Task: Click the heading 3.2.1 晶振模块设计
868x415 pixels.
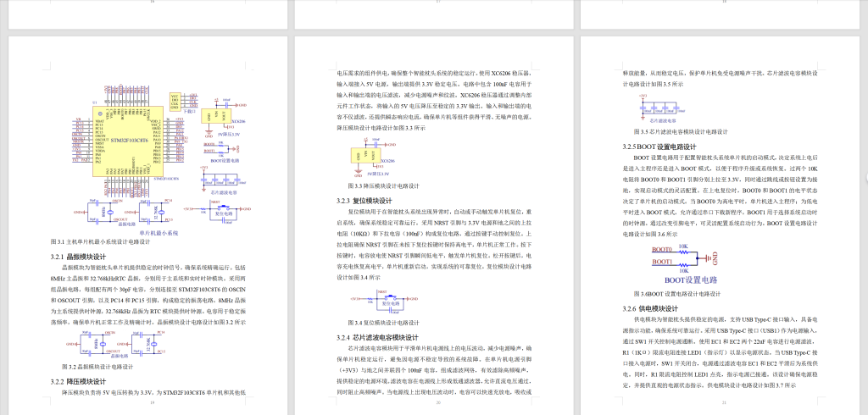Action: click(78, 257)
